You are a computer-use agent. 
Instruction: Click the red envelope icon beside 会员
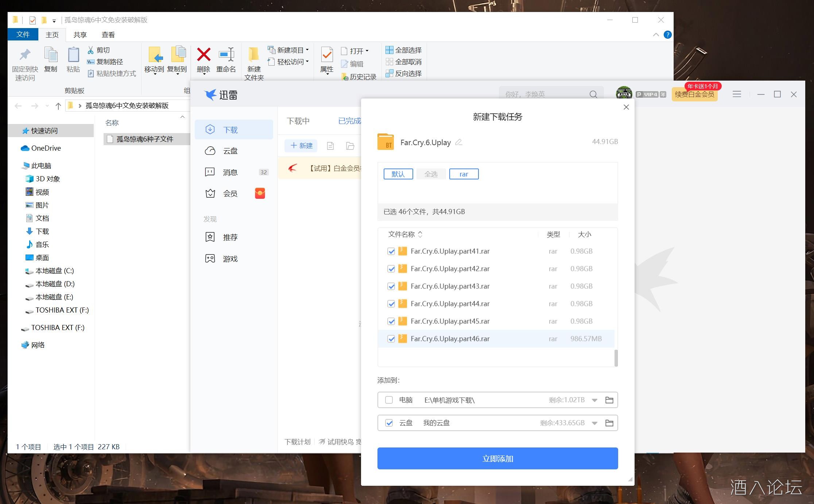(x=260, y=193)
